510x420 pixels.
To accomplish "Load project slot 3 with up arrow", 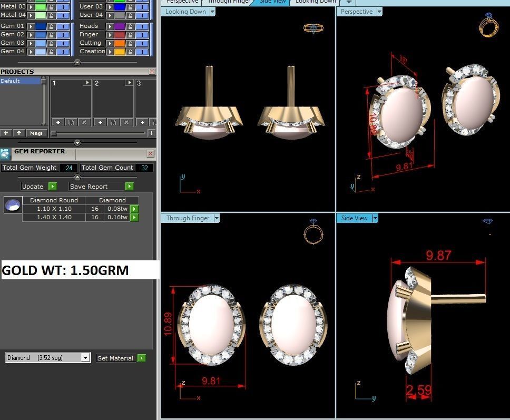I will (142, 122).
